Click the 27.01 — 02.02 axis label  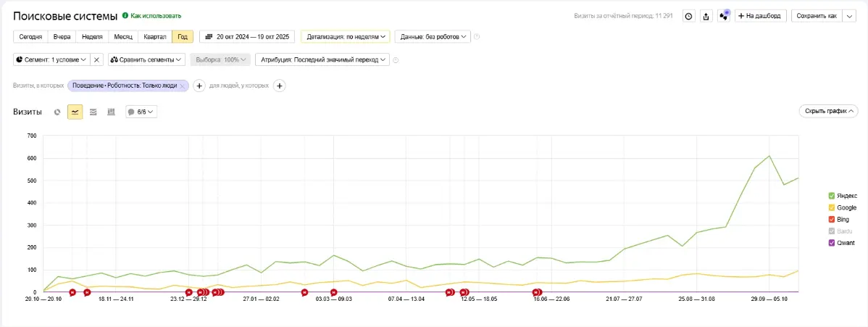coord(261,299)
